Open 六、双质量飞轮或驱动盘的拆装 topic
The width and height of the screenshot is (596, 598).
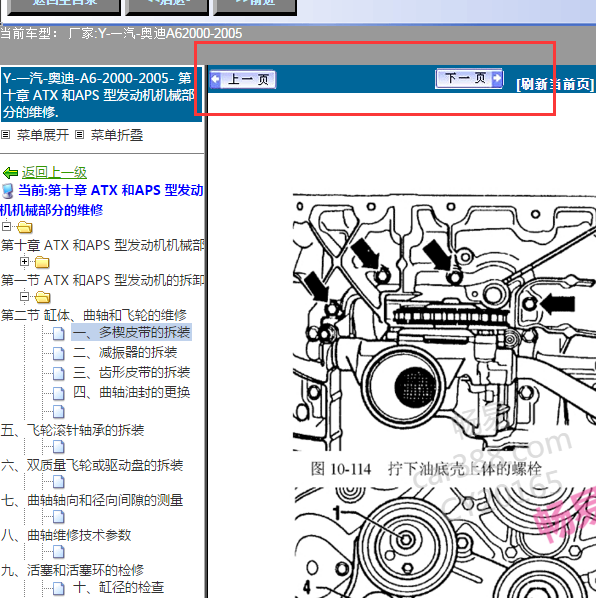pos(92,465)
